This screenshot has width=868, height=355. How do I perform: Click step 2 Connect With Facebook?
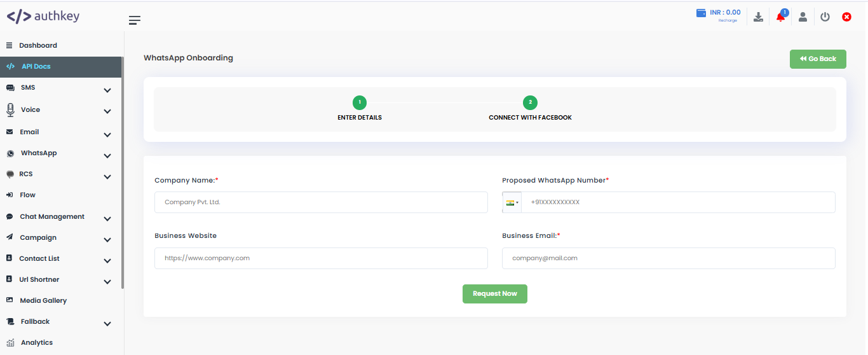[x=530, y=103]
